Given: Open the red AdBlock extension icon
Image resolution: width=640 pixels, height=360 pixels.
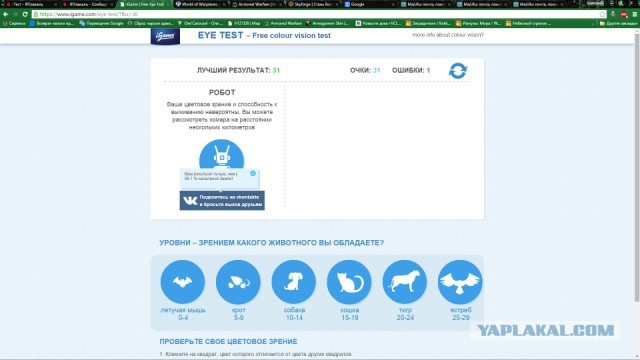Looking at the screenshot, I should click(x=624, y=14).
